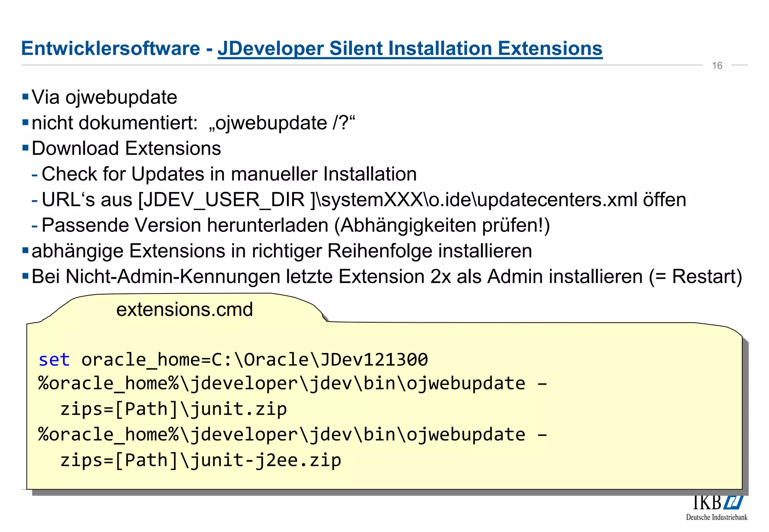Open the JDeveloper Silent Installation Extensions link

pyautogui.click(x=410, y=49)
